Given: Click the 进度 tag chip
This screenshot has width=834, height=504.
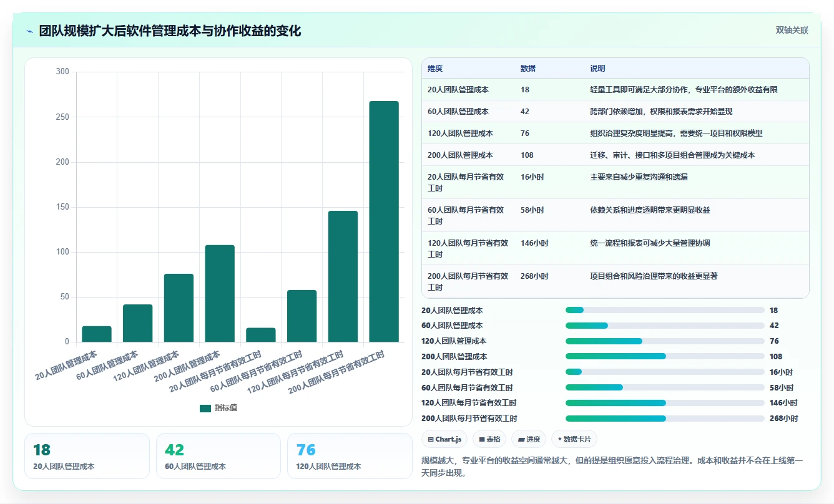Looking at the screenshot, I should pyautogui.click(x=529, y=439).
